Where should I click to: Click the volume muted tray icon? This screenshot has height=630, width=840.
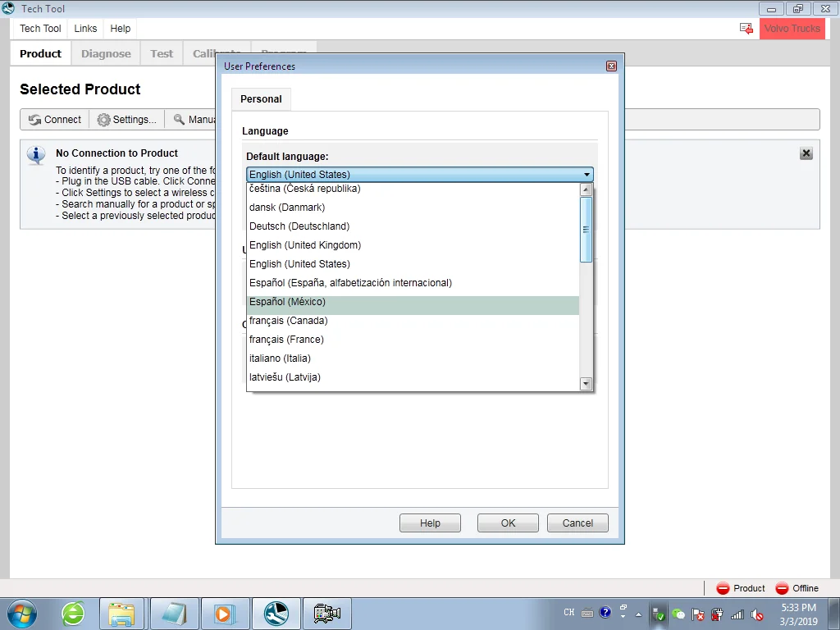click(x=756, y=614)
